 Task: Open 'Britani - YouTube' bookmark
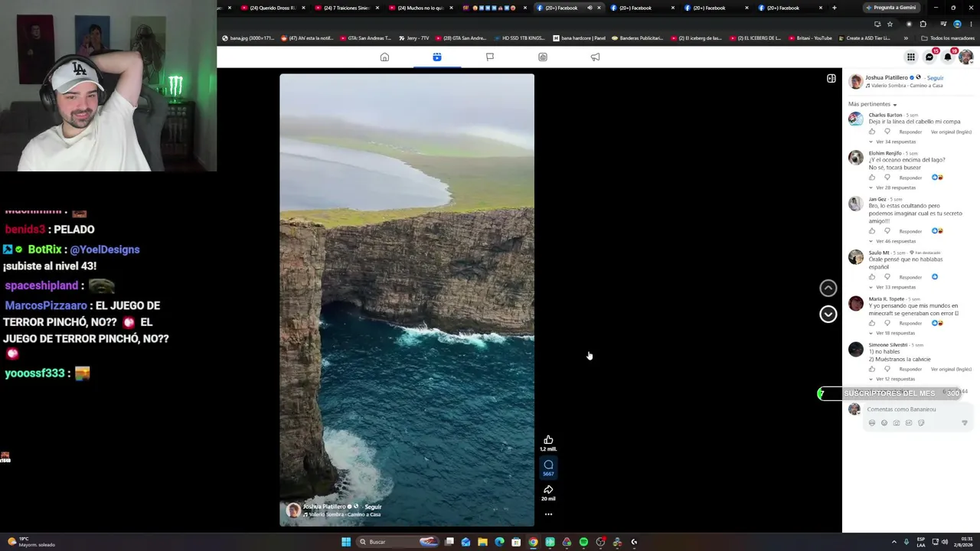[x=810, y=37]
